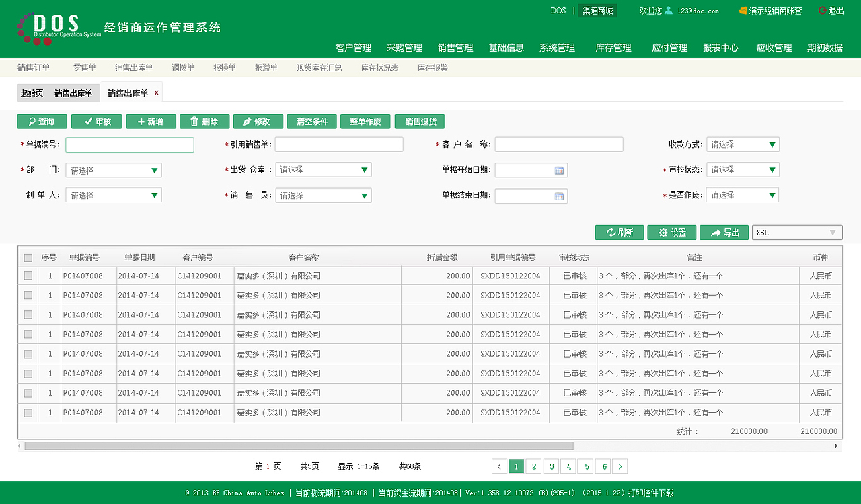Click the 查询 search icon button
861x504 pixels.
[x=32, y=122]
